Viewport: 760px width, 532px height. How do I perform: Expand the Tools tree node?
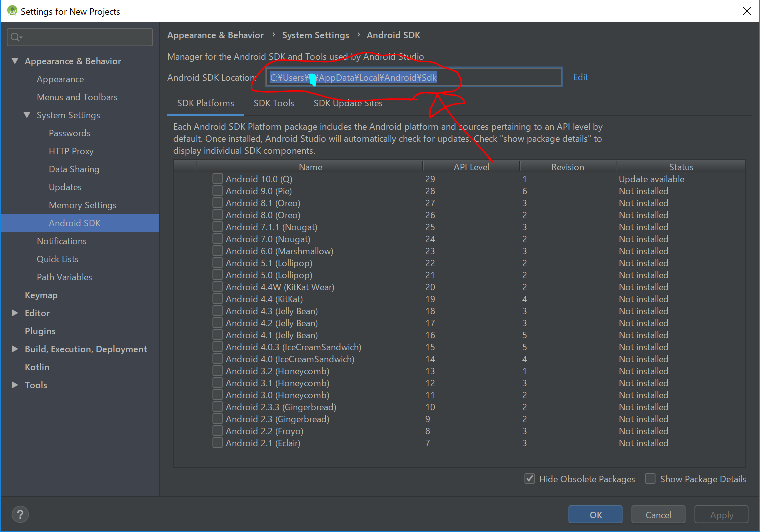click(x=15, y=385)
